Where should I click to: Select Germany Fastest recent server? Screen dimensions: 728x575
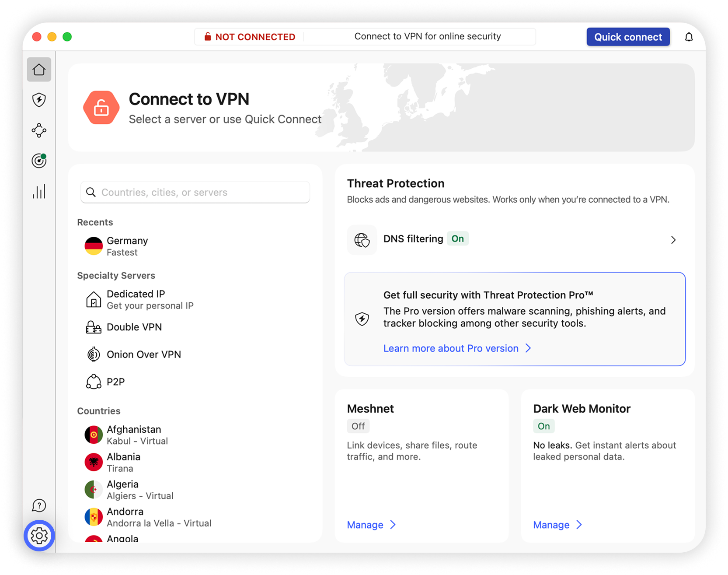click(x=127, y=246)
